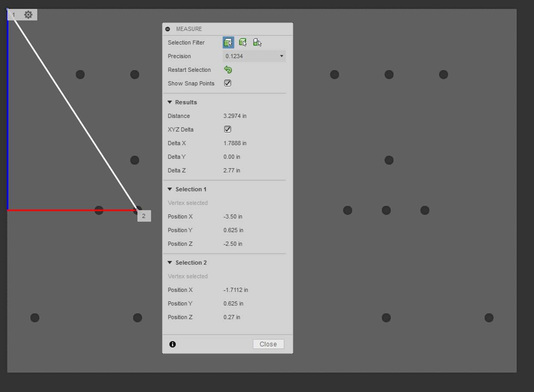The height and width of the screenshot is (392, 534).
Task: Choose the Body selection filter icon
Action: [x=243, y=42]
